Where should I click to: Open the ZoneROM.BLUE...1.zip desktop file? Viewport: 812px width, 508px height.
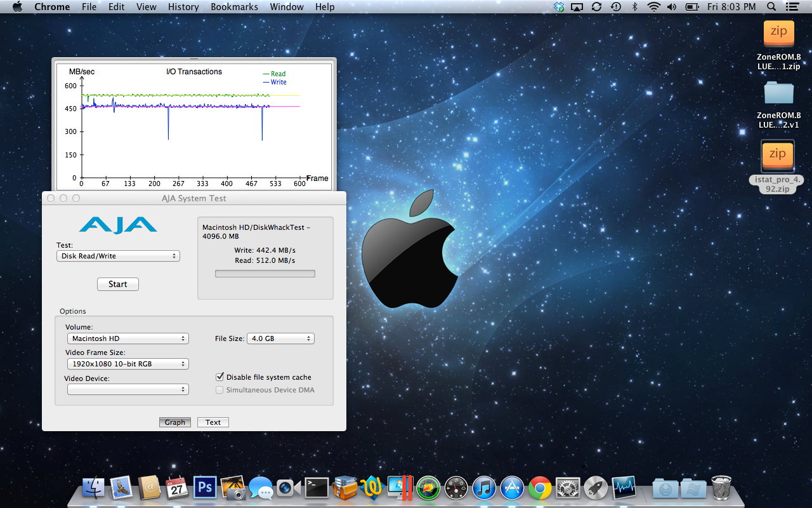click(778, 44)
